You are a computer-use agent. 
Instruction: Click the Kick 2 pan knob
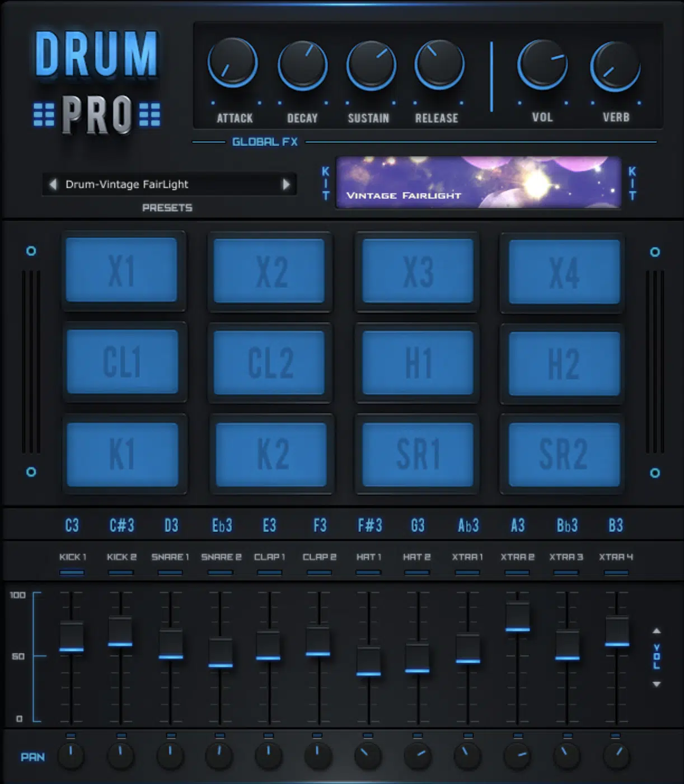(x=120, y=755)
